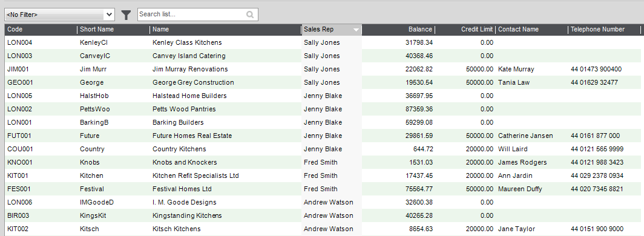Click the contact Will Laird

click(513, 149)
